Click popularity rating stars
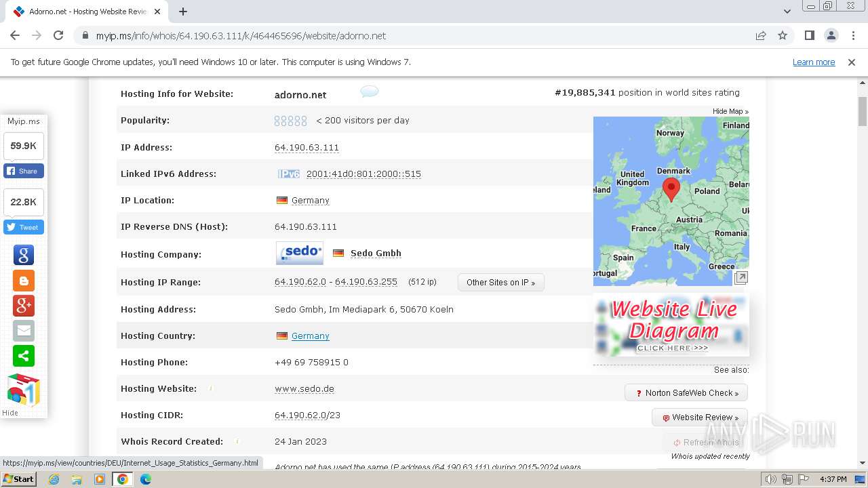 pos(290,121)
